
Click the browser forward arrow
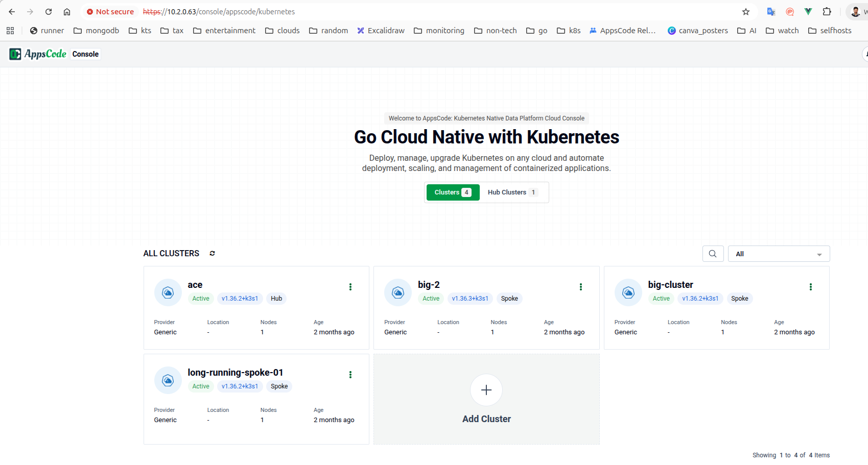(x=30, y=12)
